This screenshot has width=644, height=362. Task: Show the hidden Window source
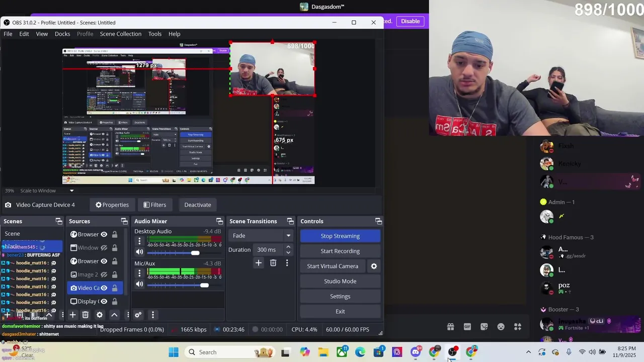(104, 248)
